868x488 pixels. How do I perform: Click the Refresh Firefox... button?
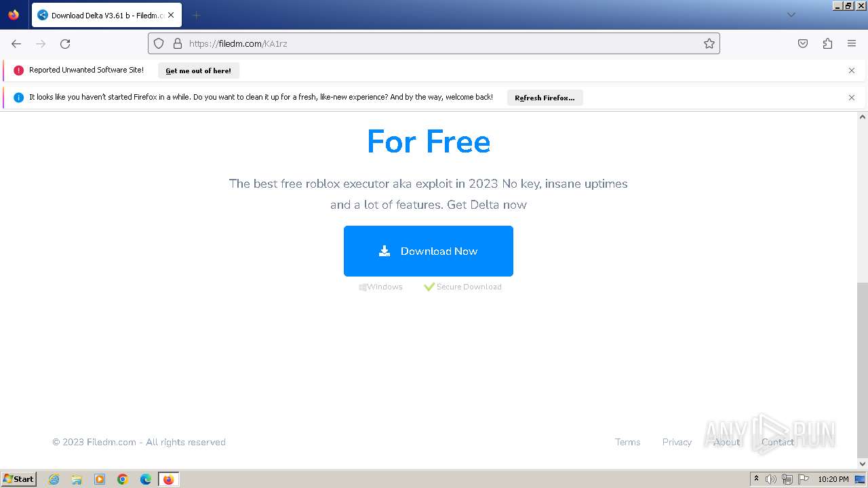pyautogui.click(x=545, y=98)
